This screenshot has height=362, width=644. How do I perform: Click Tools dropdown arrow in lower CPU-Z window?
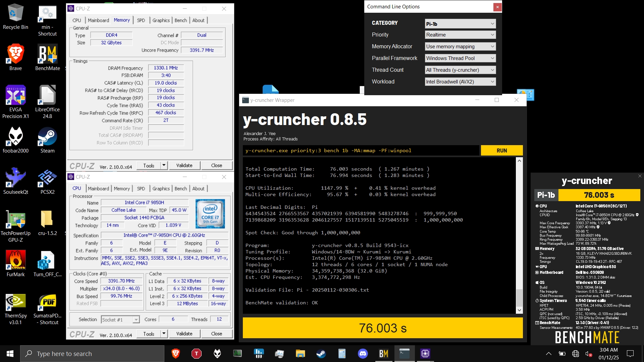(164, 334)
